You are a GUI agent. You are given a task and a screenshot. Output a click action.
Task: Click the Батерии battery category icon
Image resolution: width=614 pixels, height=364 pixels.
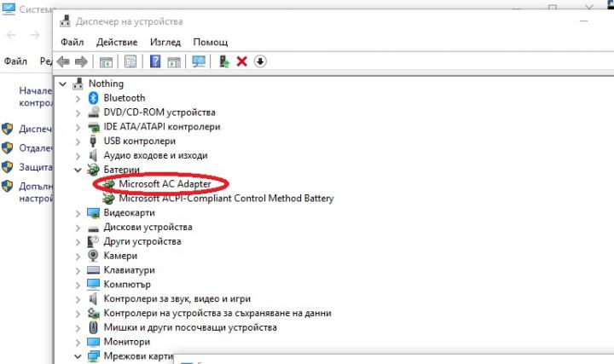pos(93,170)
